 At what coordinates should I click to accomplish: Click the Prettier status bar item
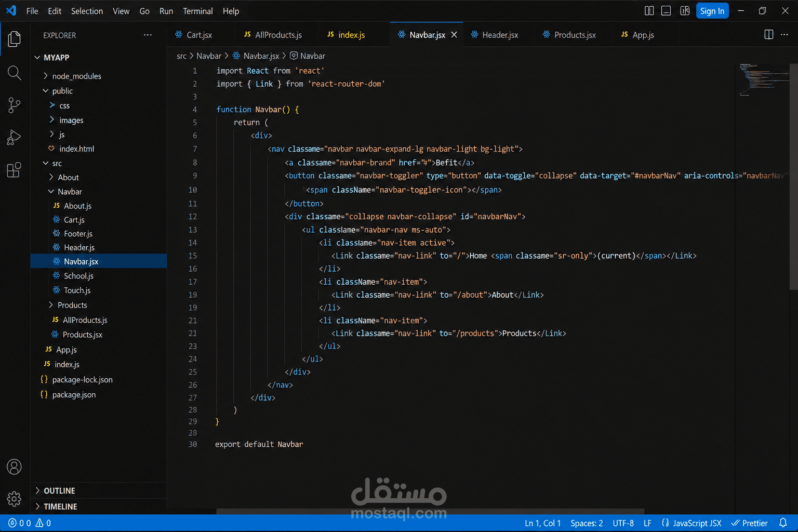point(749,523)
